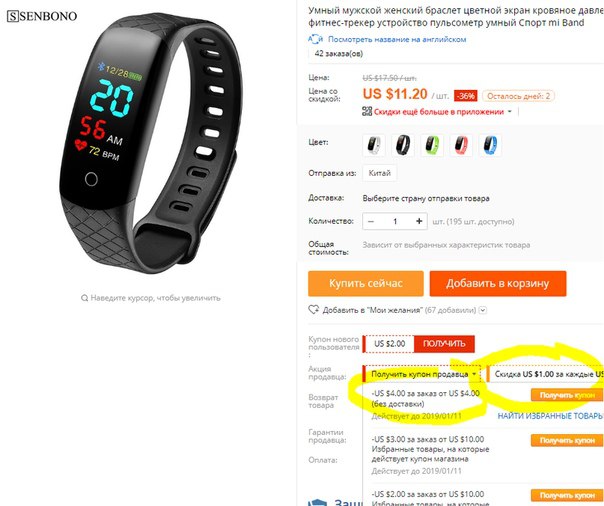Image resolution: width=604 pixels, height=506 pixels.
Task: Choose the green bracelet color
Action: click(x=432, y=145)
